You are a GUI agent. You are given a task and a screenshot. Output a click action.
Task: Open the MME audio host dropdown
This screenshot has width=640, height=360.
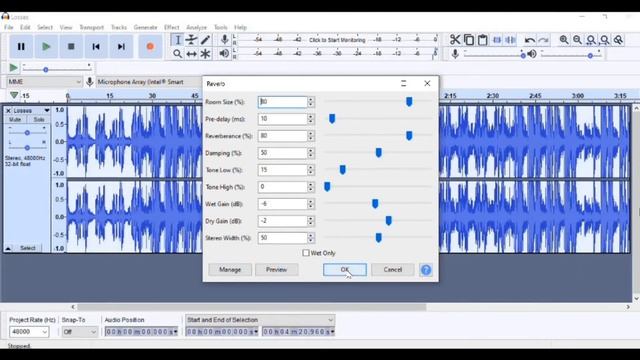click(x=44, y=82)
